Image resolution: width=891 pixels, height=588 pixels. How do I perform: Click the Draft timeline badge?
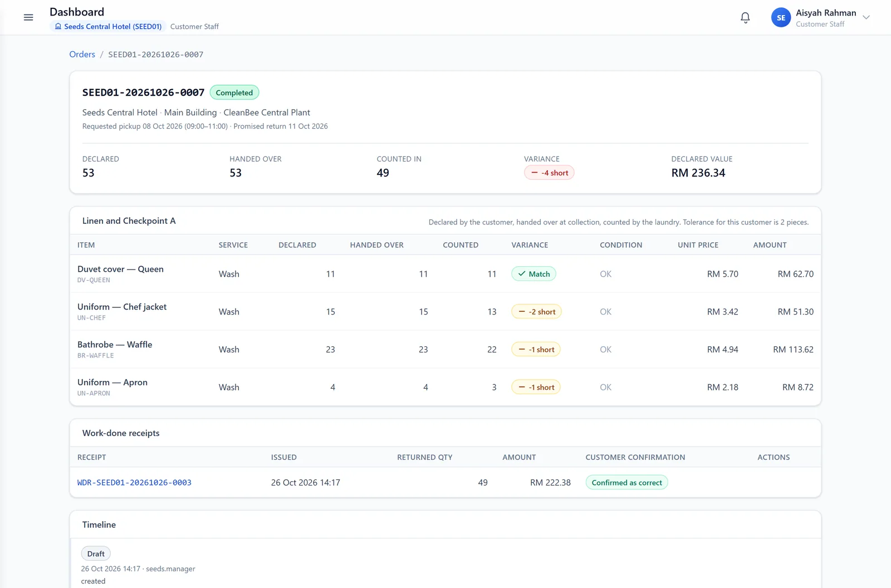(x=96, y=554)
